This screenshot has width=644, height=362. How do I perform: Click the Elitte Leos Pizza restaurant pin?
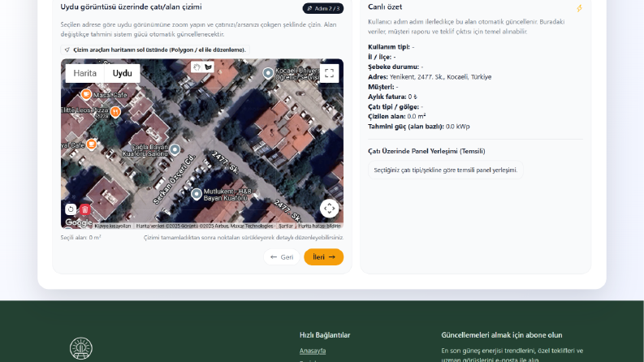point(115,112)
